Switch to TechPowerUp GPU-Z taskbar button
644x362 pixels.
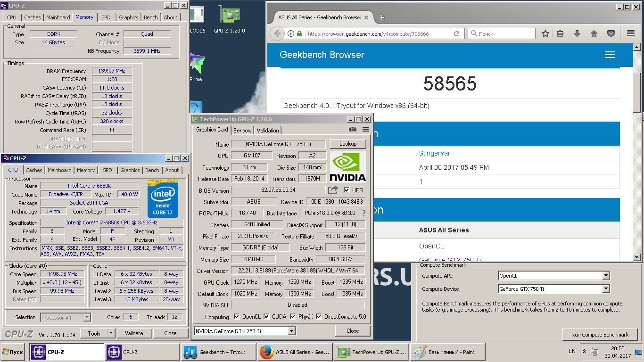[372, 352]
